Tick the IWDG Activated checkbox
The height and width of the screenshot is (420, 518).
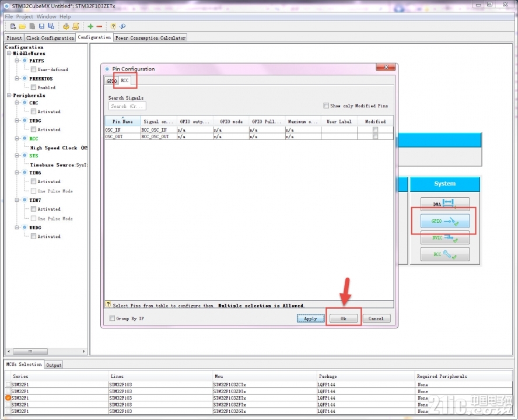pyautogui.click(x=33, y=129)
